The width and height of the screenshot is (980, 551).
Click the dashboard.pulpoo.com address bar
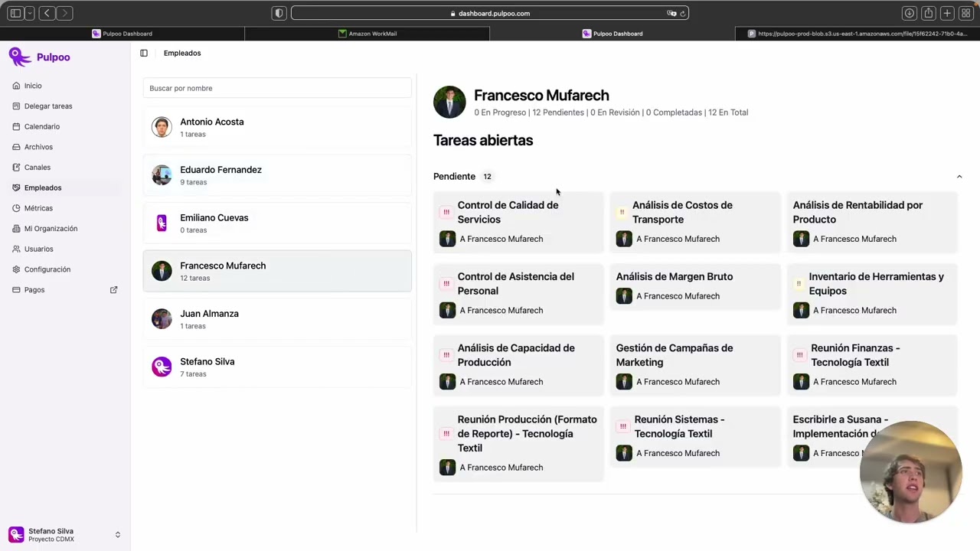coord(490,13)
